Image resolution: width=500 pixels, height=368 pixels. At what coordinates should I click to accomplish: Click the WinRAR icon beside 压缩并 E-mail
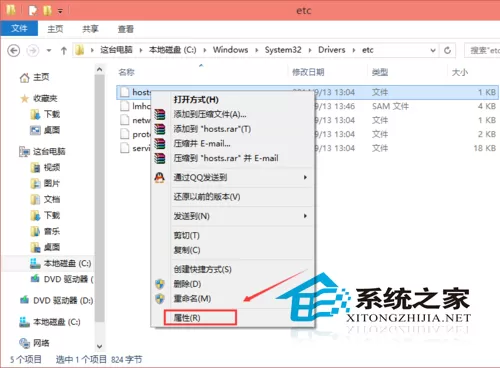[160, 144]
